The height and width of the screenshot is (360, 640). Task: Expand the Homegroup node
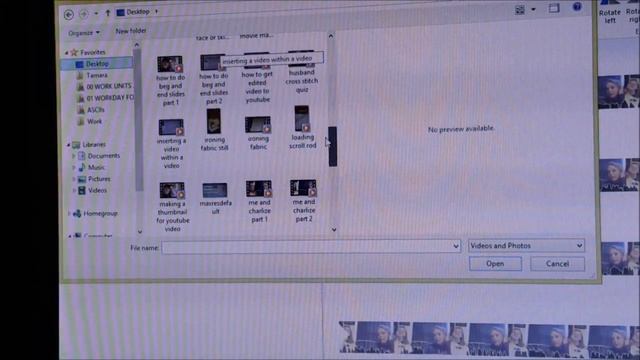[68, 213]
